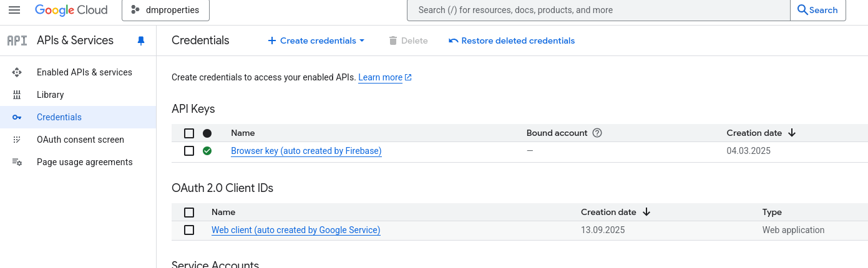Click the Google Cloud logo
The width and height of the screenshot is (868, 268).
(71, 10)
